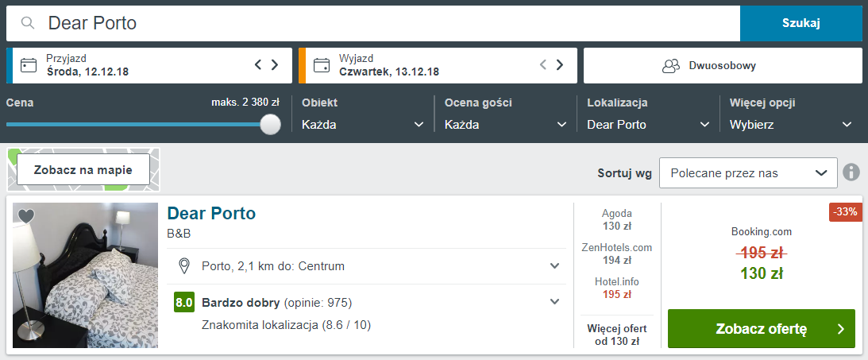Click the check-out calendar icon
868x360 pixels.
tap(321, 65)
